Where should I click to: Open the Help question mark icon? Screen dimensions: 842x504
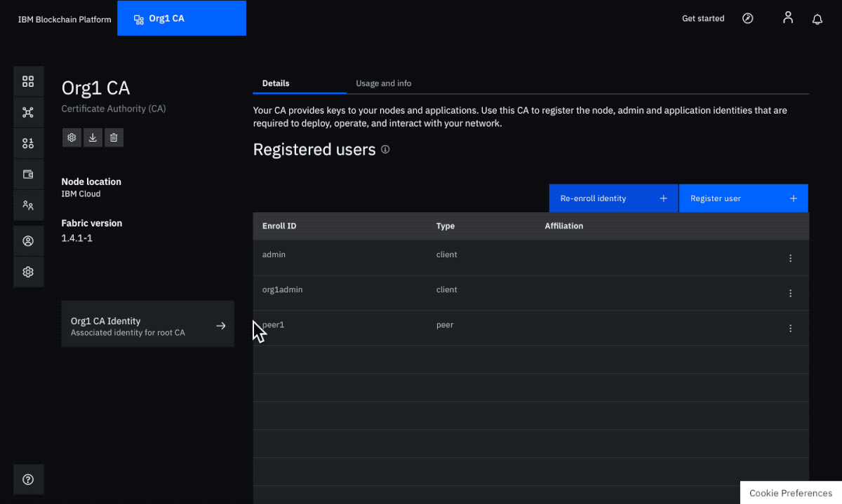pyautogui.click(x=28, y=479)
